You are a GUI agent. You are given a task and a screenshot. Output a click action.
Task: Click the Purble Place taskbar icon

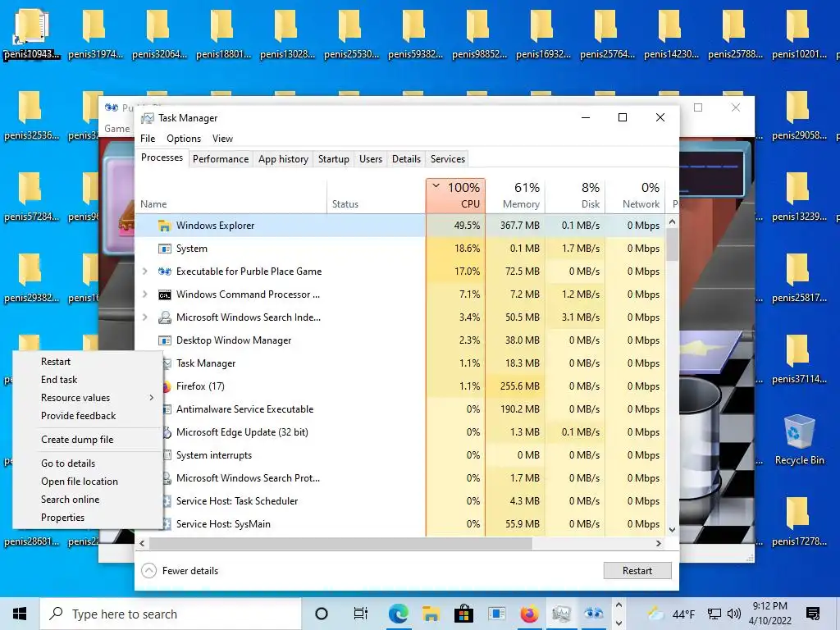594,614
